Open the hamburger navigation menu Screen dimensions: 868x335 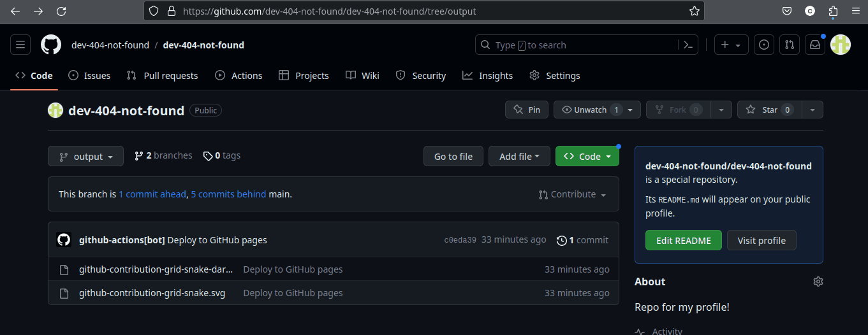click(20, 45)
